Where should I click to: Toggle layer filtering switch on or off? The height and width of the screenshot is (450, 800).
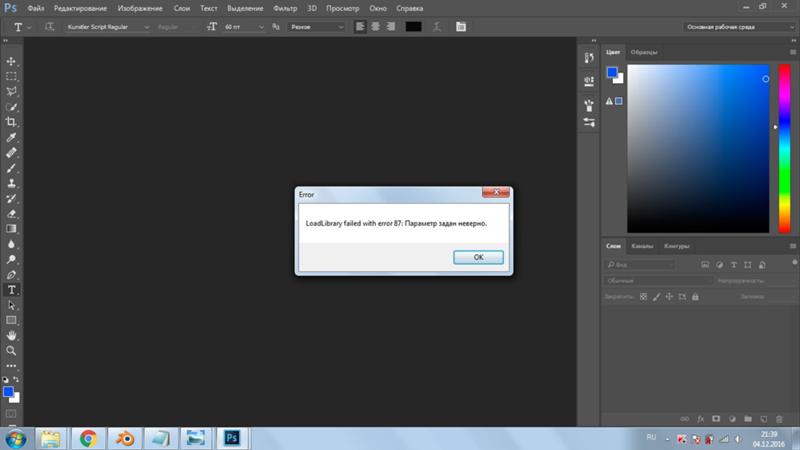(794, 262)
